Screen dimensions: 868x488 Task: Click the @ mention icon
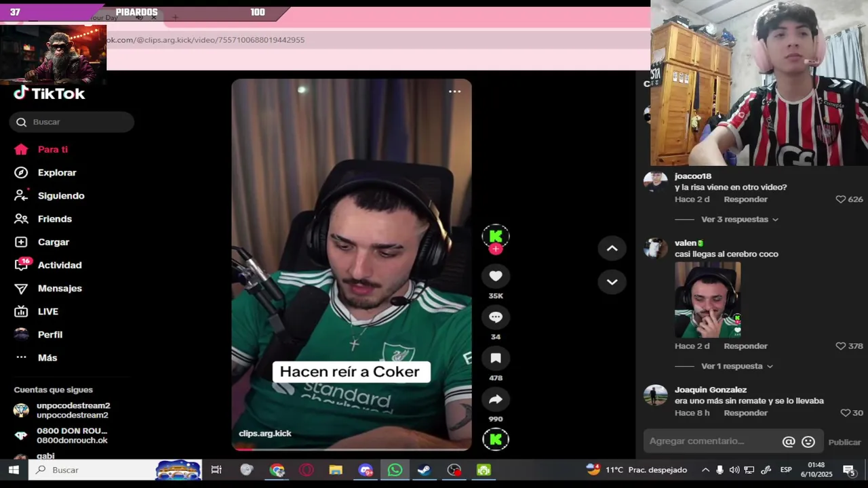point(789,442)
